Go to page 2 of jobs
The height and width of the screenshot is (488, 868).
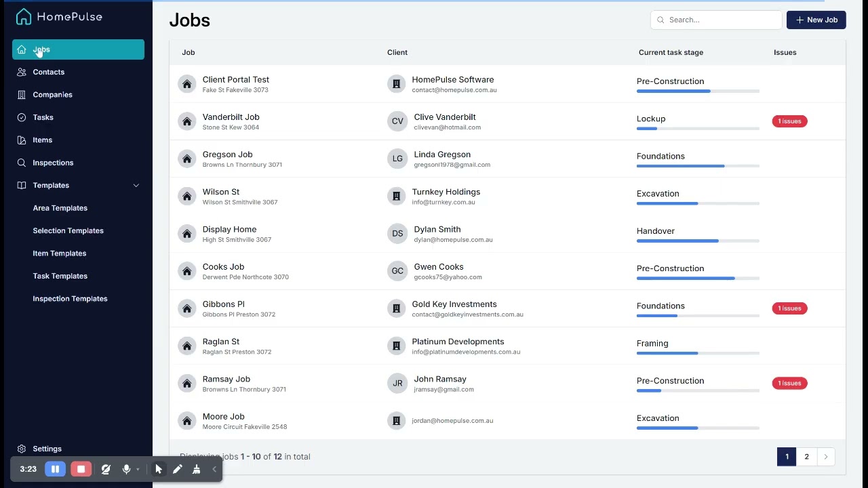click(806, 457)
